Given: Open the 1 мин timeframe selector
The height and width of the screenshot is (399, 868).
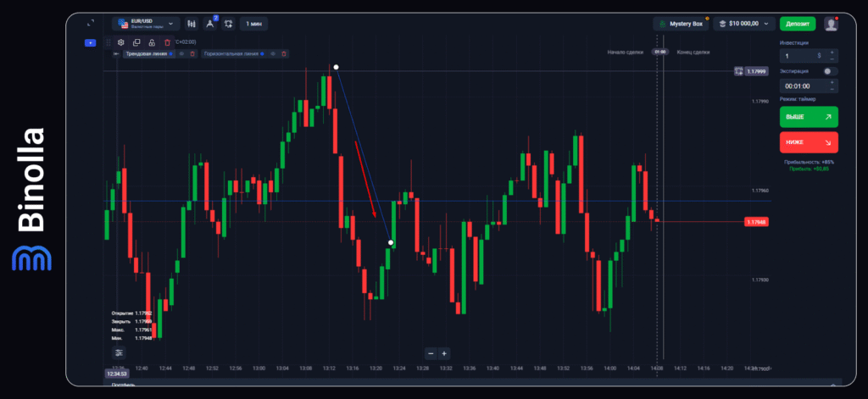Looking at the screenshot, I should 253,24.
